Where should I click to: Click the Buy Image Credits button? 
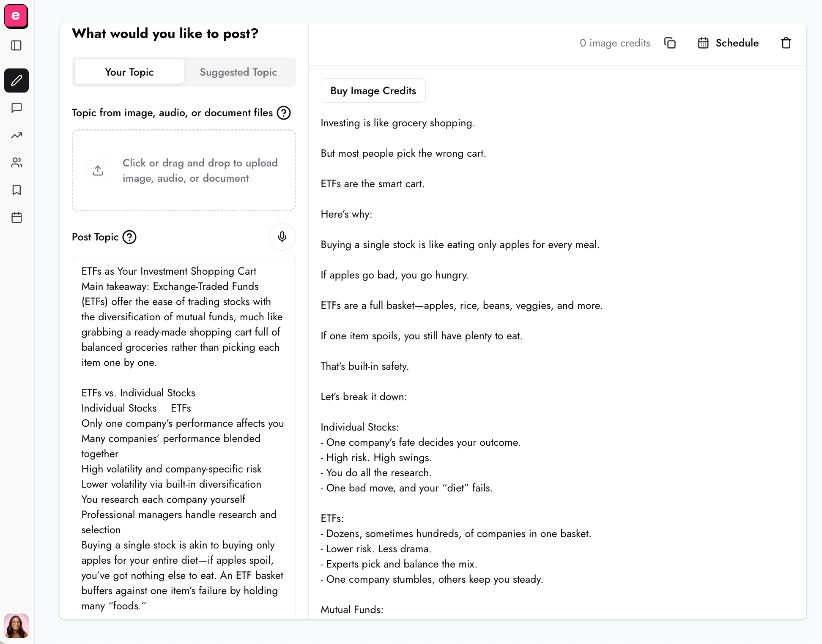pos(373,90)
